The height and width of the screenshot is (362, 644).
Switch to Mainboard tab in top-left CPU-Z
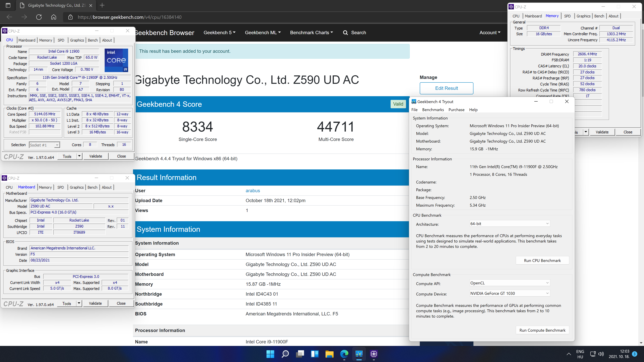(27, 40)
